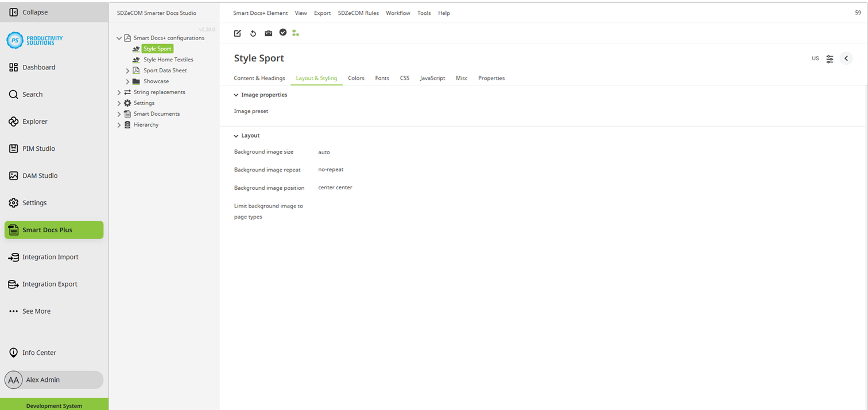
Task: Click the PIM Studio icon
Action: tap(14, 149)
